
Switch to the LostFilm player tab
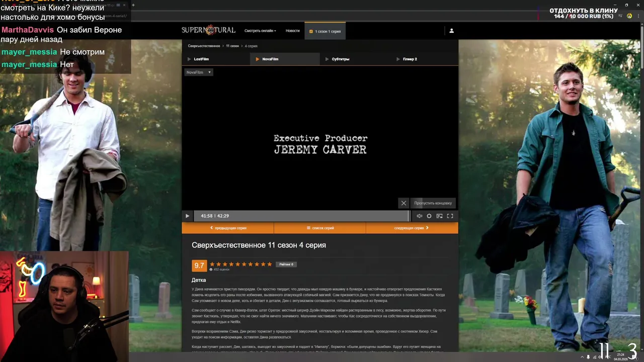[x=216, y=59]
